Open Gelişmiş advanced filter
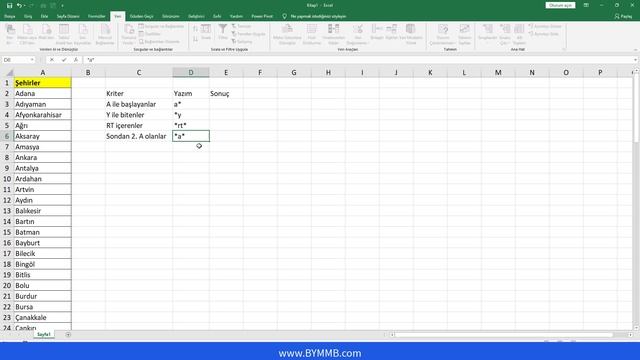The height and width of the screenshot is (360, 640). coord(242,42)
